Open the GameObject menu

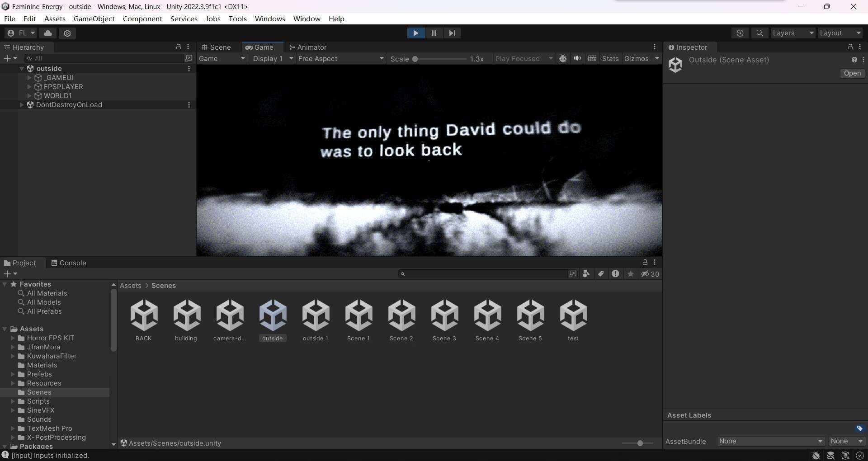[94, 19]
